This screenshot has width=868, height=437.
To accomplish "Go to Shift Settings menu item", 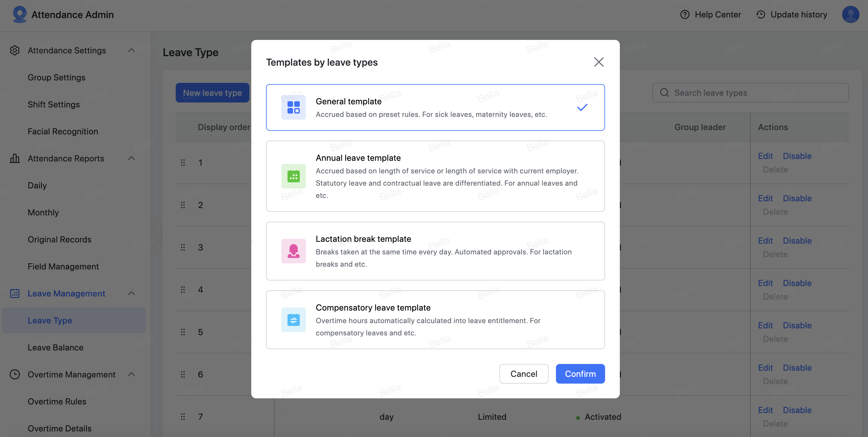I will coord(53,104).
